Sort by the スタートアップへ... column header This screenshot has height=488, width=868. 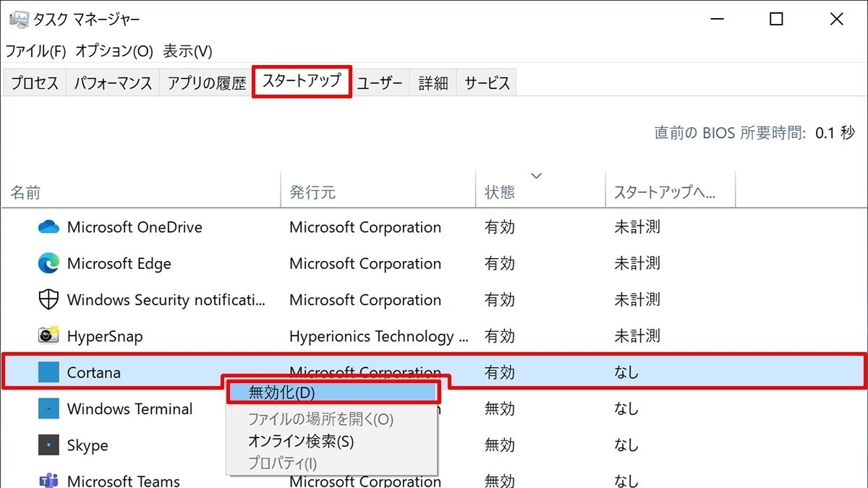click(670, 192)
